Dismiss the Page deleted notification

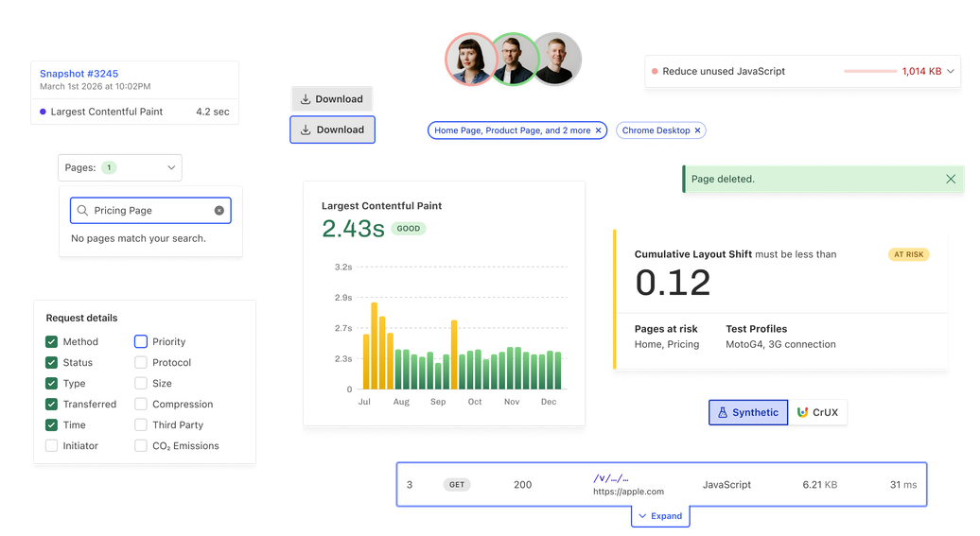coord(951,180)
